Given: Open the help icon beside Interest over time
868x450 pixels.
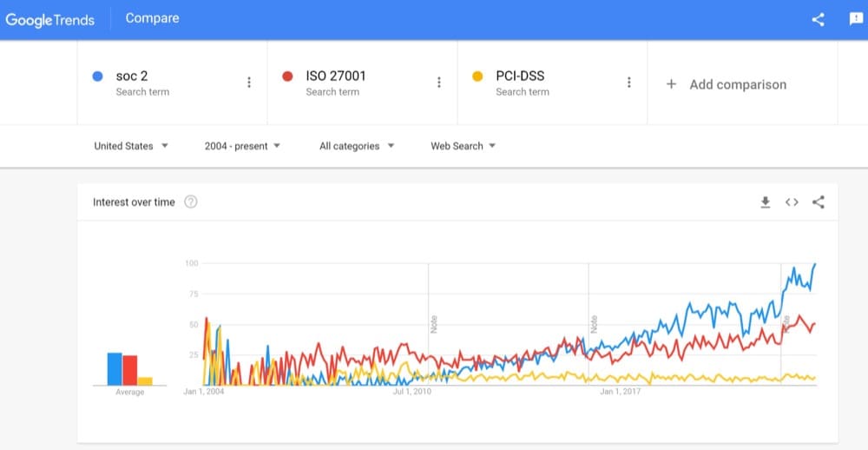Looking at the screenshot, I should coord(190,202).
